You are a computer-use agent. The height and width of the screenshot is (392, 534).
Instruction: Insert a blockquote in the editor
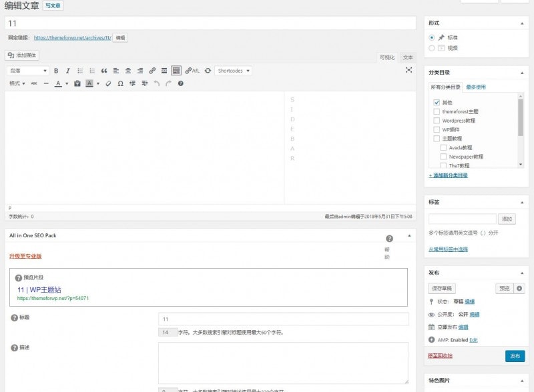click(103, 71)
